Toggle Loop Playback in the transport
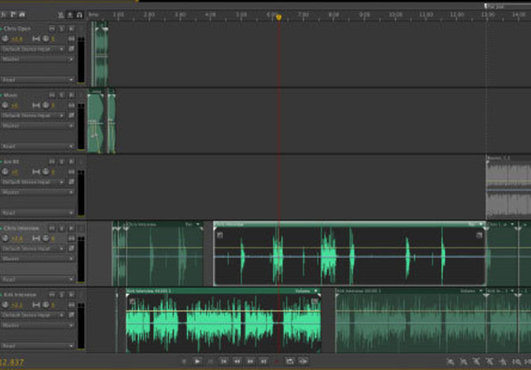 click(290, 361)
